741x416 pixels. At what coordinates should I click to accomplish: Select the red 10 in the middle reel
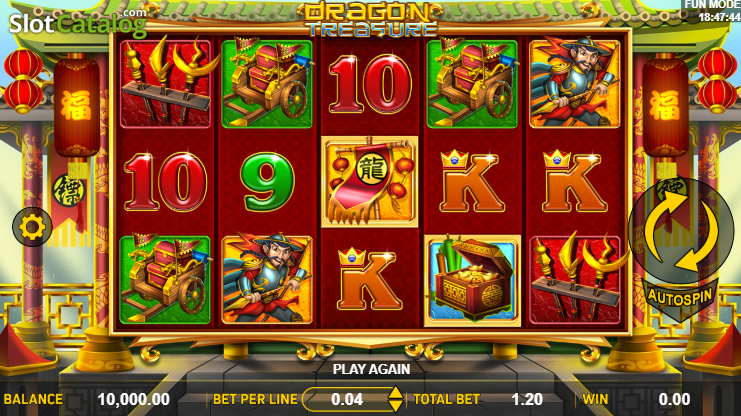[370, 84]
